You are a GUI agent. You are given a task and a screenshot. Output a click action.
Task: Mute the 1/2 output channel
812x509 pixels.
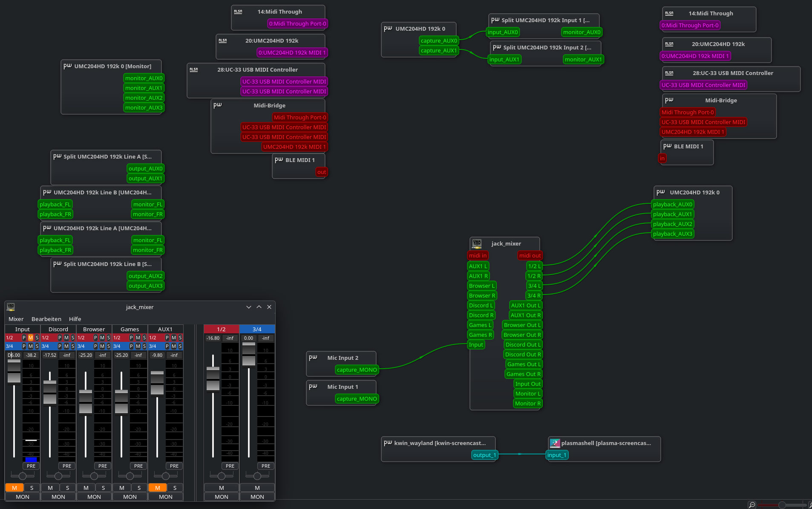222,488
